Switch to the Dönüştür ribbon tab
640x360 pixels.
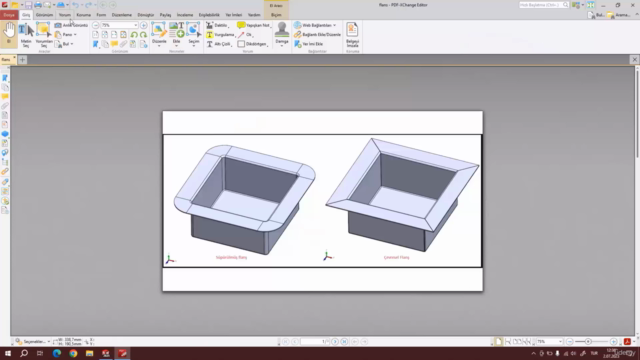click(x=146, y=15)
